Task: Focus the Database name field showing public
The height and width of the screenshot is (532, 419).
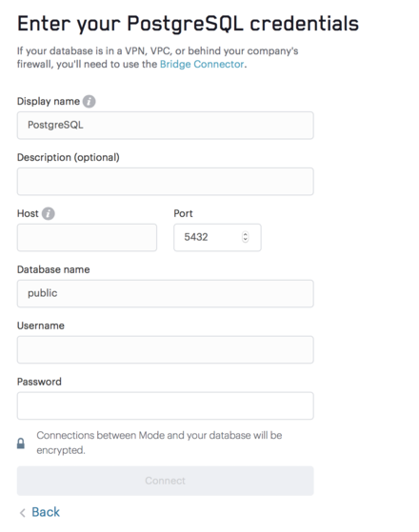Action: tap(166, 293)
